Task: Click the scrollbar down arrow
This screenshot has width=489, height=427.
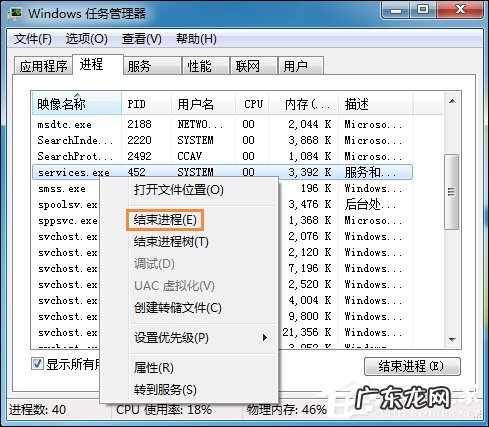Action: (x=452, y=340)
